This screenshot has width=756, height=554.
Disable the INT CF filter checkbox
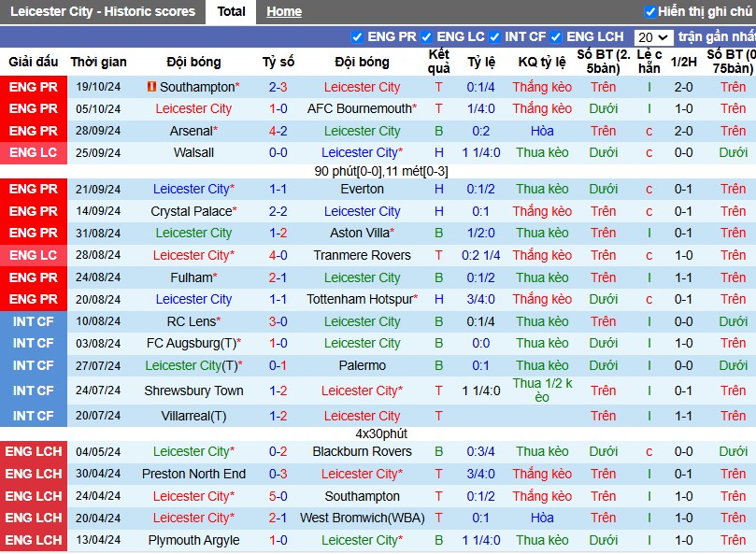(x=494, y=37)
